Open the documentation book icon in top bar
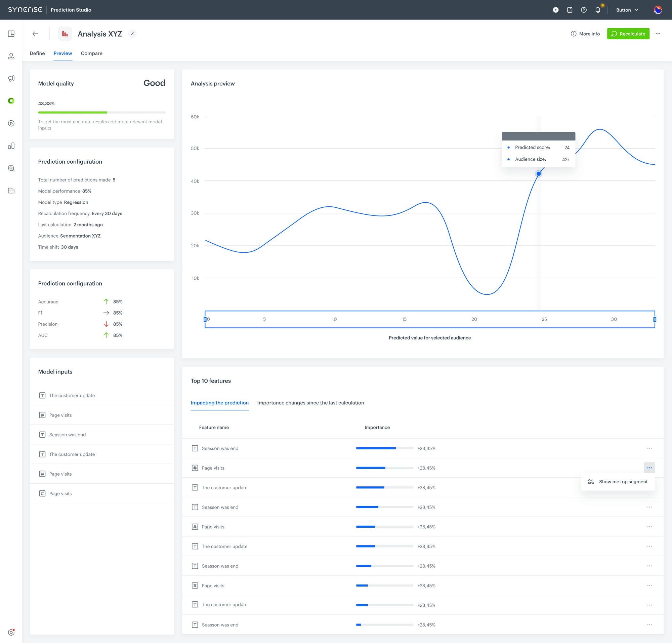 (570, 10)
